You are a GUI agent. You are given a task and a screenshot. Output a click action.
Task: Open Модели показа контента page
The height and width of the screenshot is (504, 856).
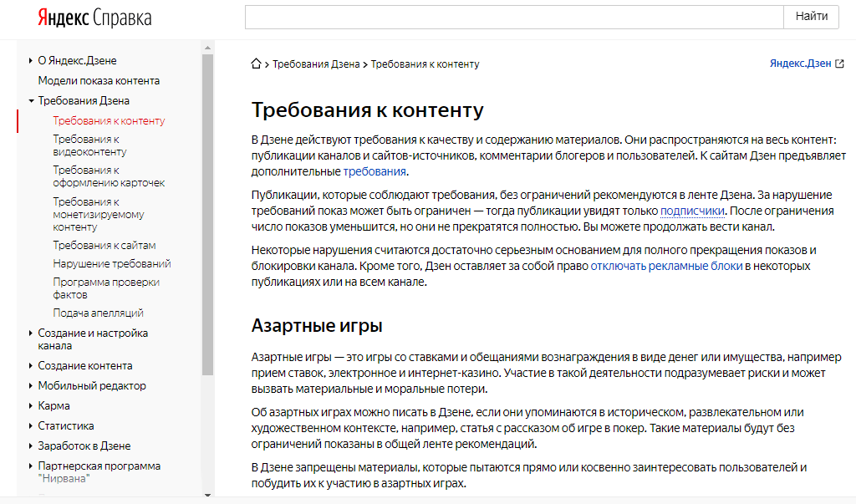pos(99,81)
